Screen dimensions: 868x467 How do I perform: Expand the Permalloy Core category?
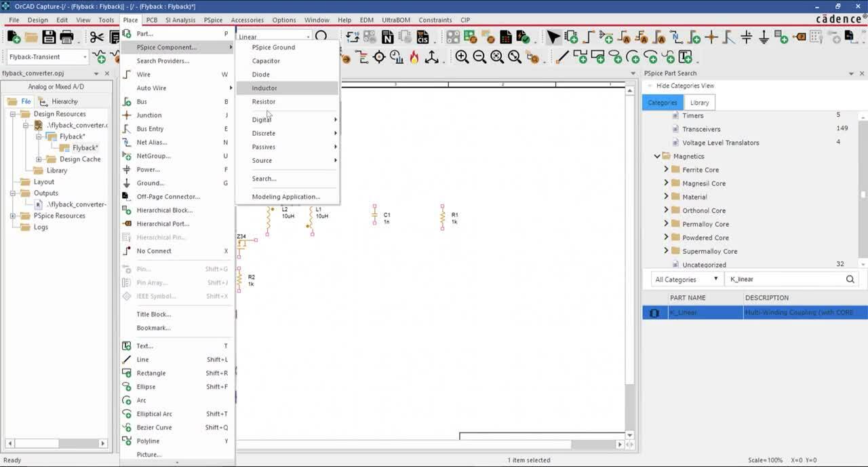coord(667,224)
